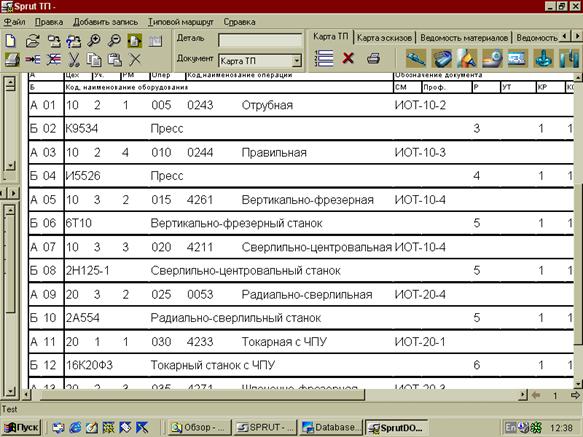Zoom in with the plus magnifier

point(94,40)
